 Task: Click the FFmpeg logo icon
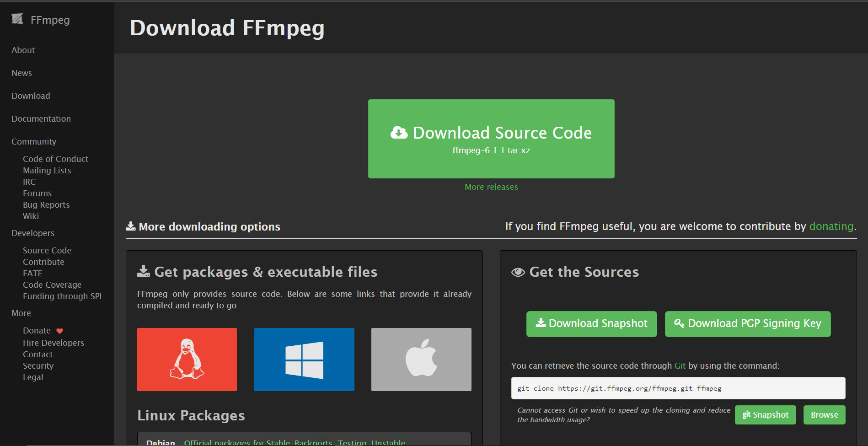coord(17,19)
